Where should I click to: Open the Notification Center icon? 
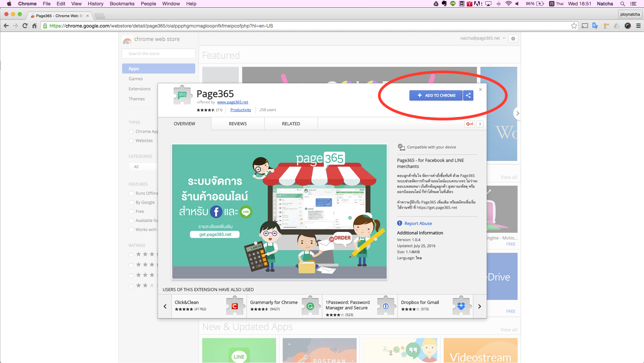coord(633,4)
